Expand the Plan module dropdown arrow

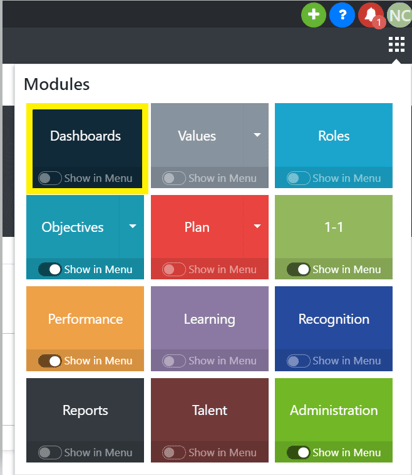[x=257, y=226]
